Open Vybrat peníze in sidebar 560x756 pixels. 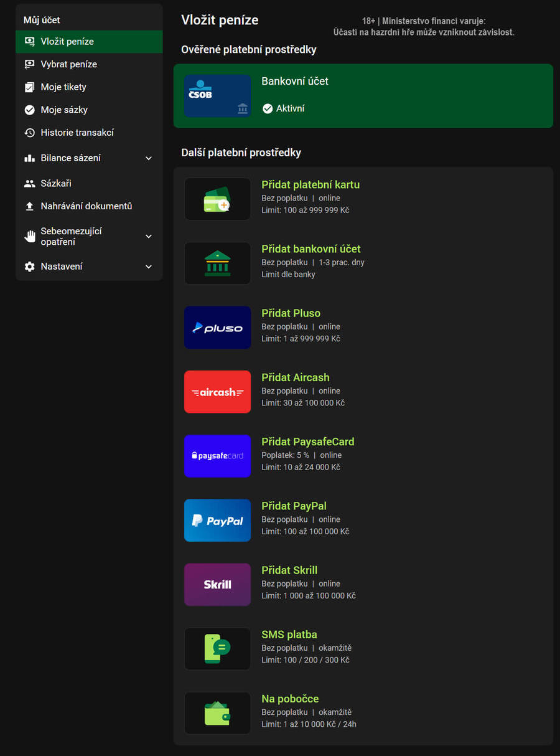click(68, 64)
